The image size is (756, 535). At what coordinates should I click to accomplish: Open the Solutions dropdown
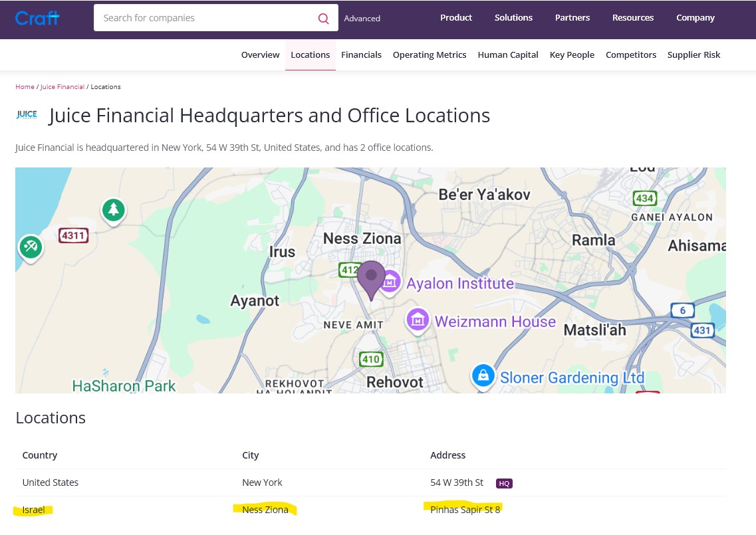pos(513,18)
